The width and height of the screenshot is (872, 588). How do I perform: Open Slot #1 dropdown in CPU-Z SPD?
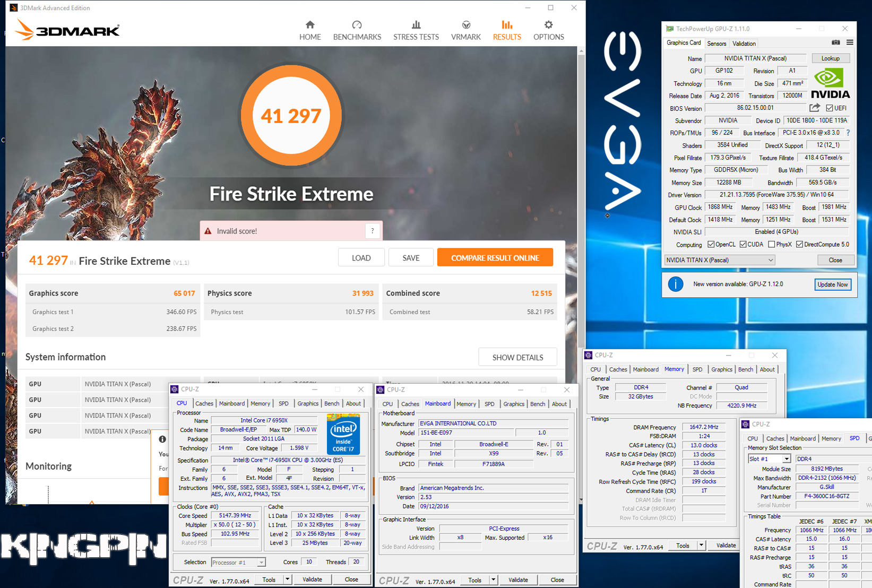point(769,459)
